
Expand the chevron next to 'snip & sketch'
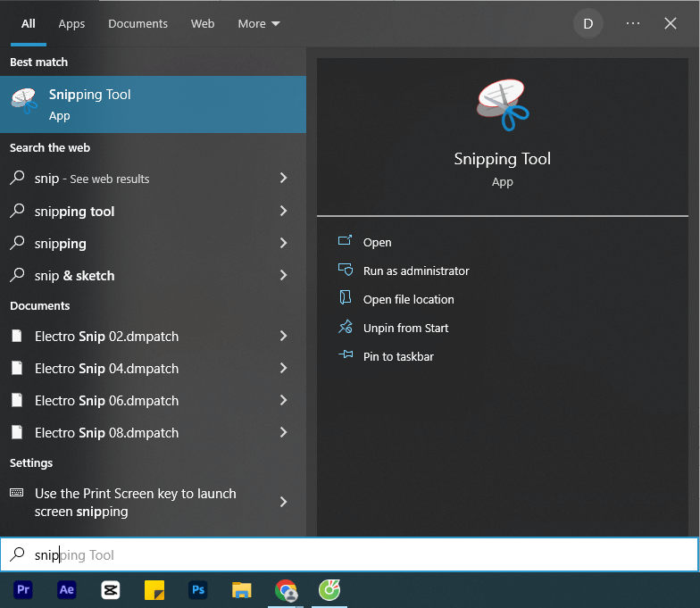[x=283, y=275]
